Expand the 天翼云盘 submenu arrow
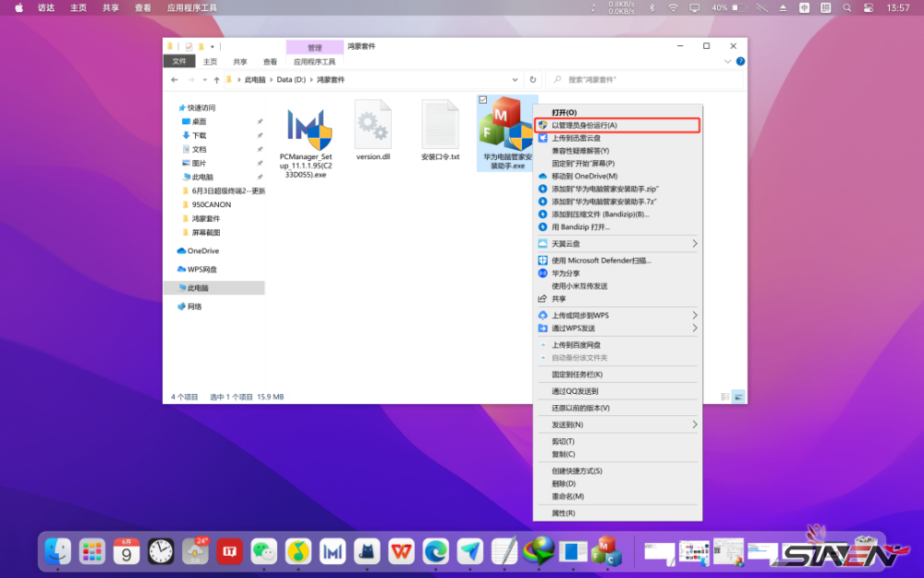The width and height of the screenshot is (924, 578). [x=694, y=243]
